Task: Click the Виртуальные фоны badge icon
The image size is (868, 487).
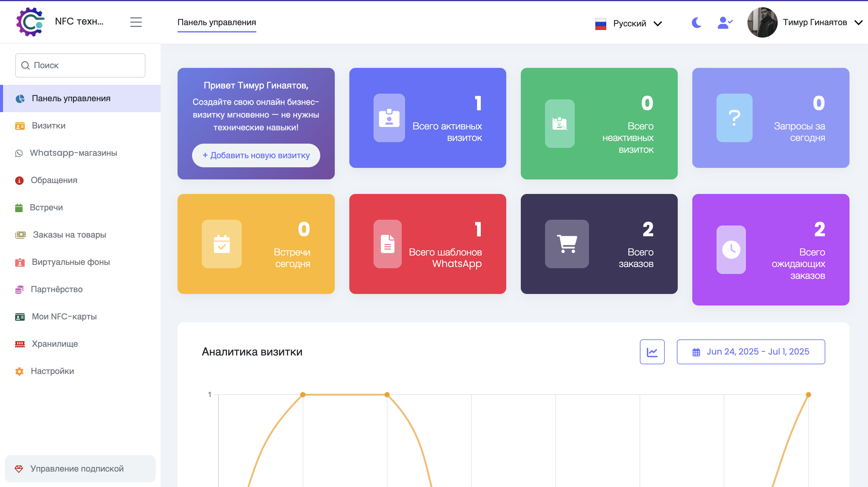Action: click(x=20, y=262)
